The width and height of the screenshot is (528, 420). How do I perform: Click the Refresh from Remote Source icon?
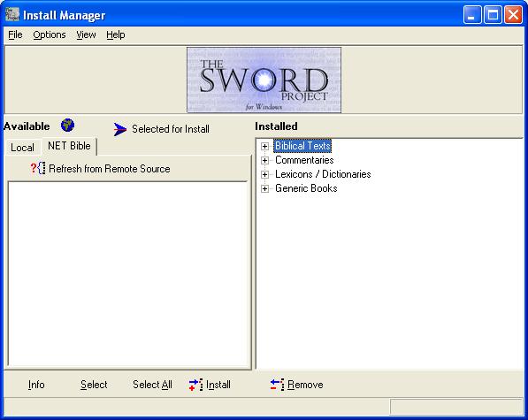pos(38,168)
